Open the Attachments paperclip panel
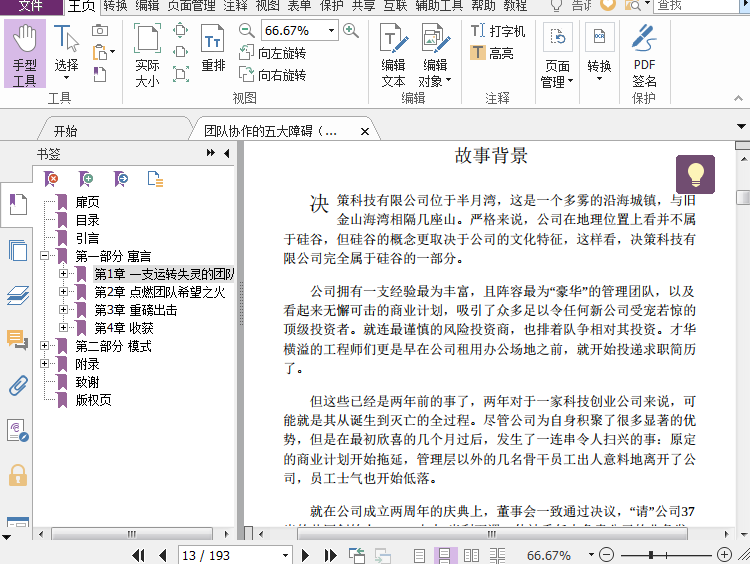750x564 pixels. [x=18, y=386]
